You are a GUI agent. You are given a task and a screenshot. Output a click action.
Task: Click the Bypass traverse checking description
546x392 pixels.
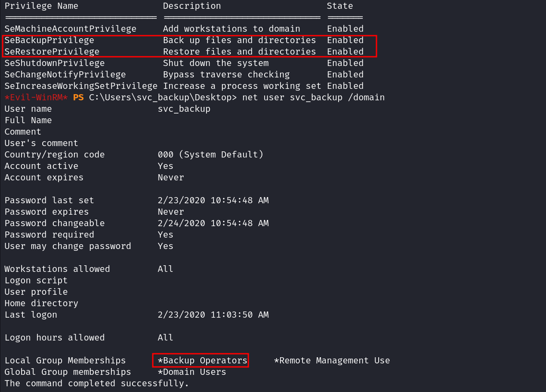(226, 74)
